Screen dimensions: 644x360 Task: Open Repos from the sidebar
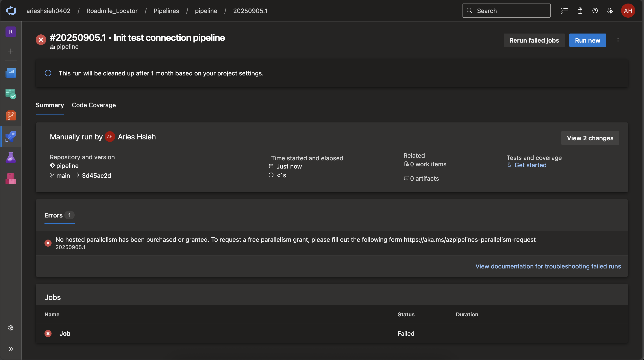coord(11,115)
